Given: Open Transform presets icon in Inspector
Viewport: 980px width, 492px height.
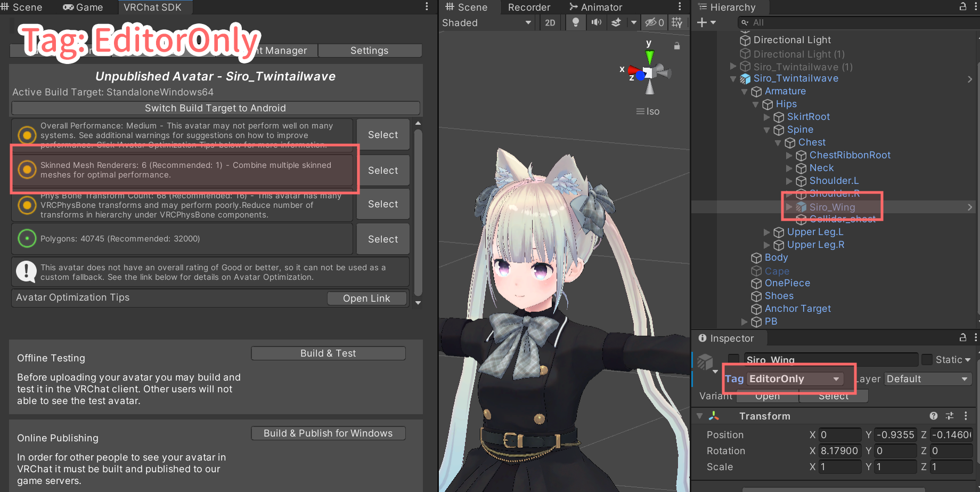Looking at the screenshot, I should (950, 416).
